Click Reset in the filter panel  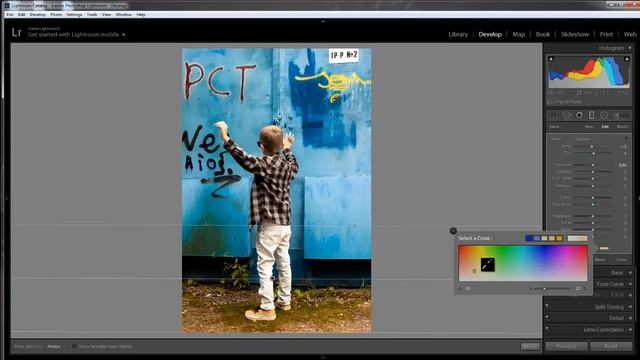(x=600, y=260)
